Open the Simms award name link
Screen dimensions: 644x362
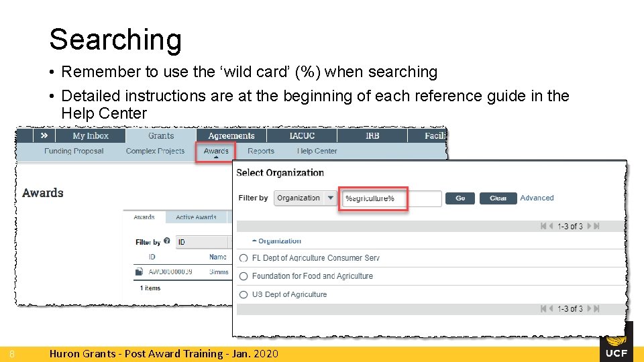(219, 271)
